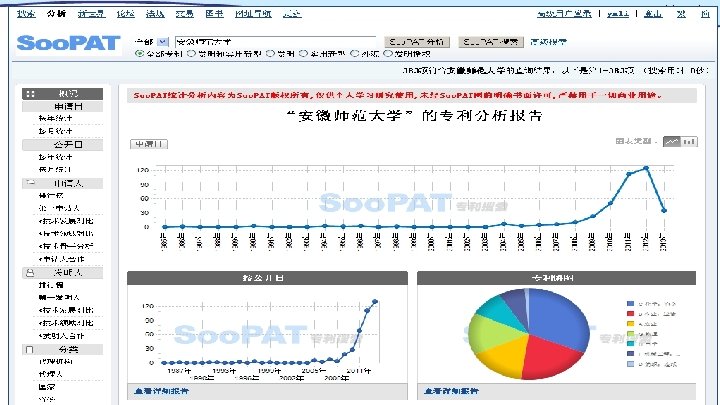Viewport: 720px width, 405px height.
Task: Click the peak data point on 申请日 chart
Action: coord(646,168)
